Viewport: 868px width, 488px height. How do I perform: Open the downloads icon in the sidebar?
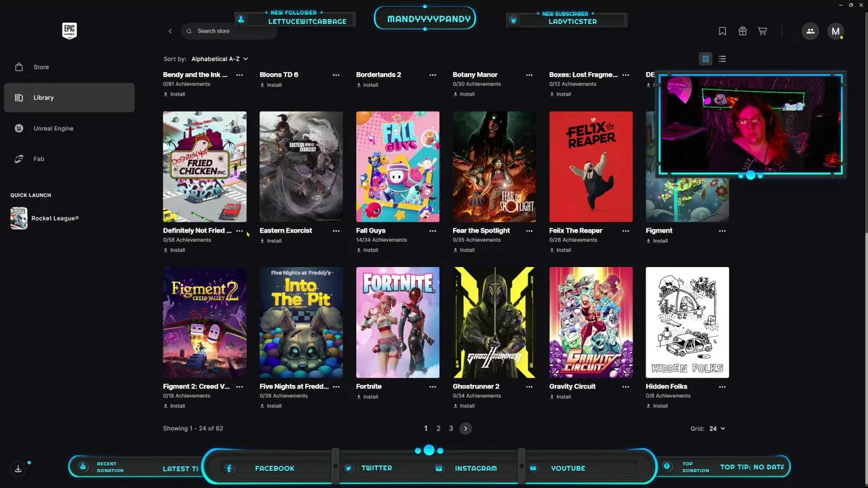pos(18,468)
